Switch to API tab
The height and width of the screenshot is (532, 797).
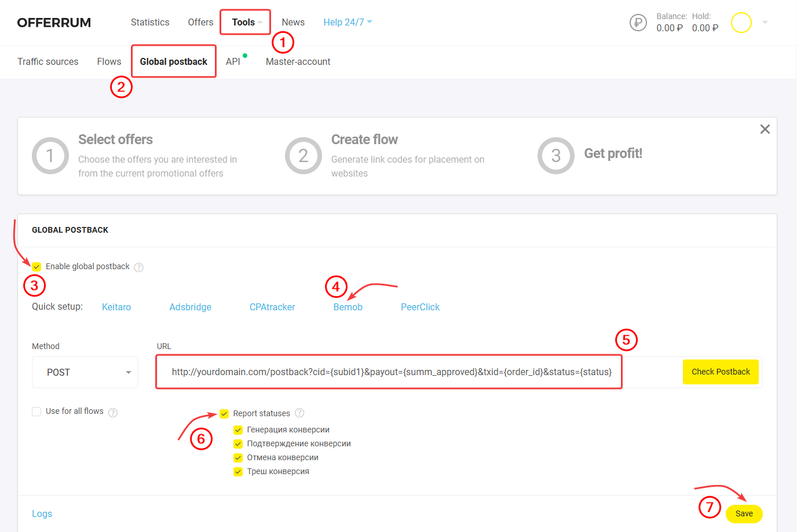pyautogui.click(x=233, y=61)
